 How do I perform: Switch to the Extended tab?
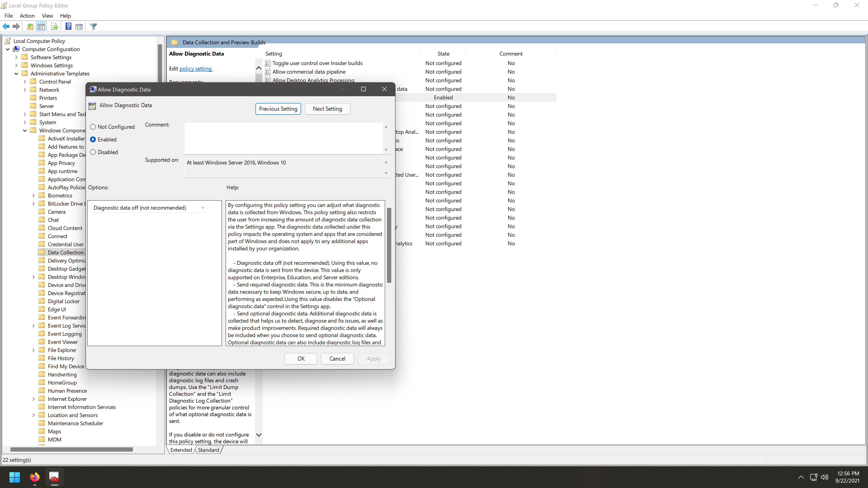(181, 450)
